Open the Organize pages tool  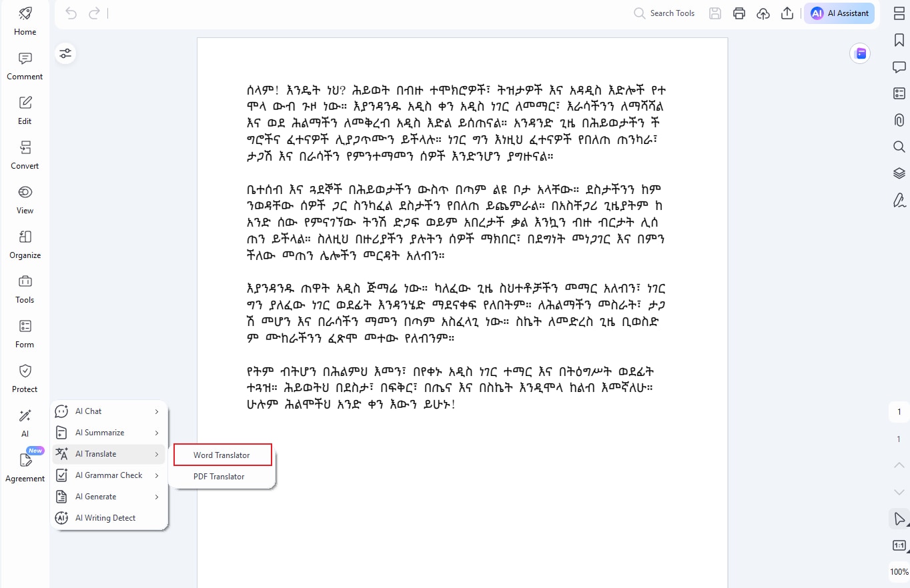(25, 244)
